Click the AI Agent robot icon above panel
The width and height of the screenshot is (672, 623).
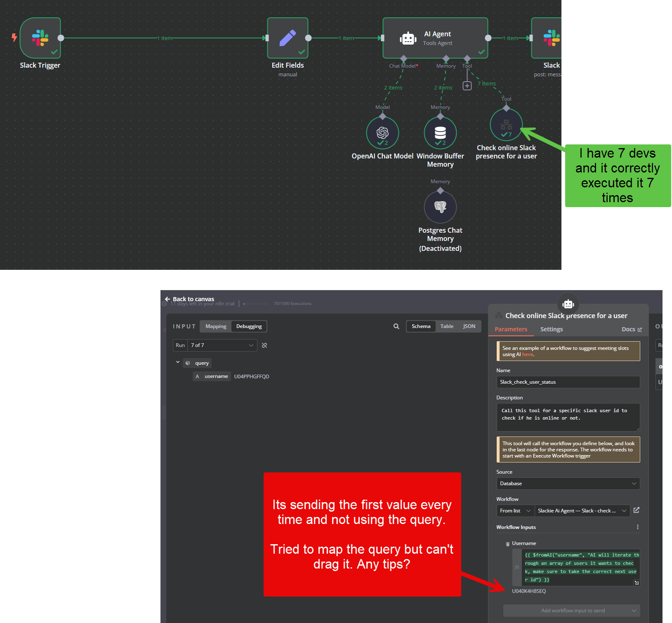[x=568, y=304]
